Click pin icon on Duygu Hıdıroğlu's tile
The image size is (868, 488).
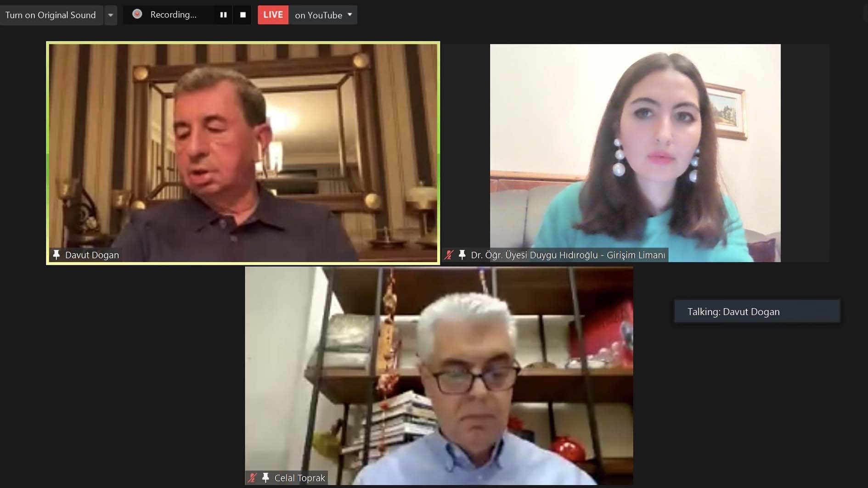(x=462, y=255)
